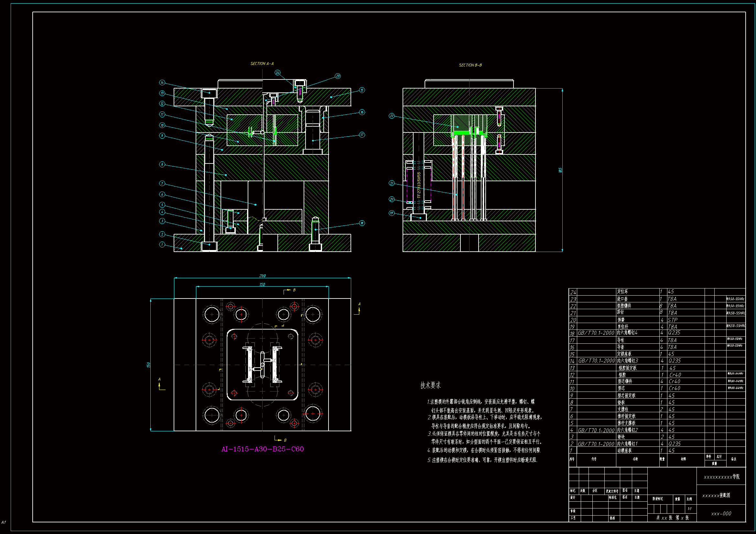The width and height of the screenshot is (756, 534).
Task: Click part balloon number 15
Action: (362, 90)
